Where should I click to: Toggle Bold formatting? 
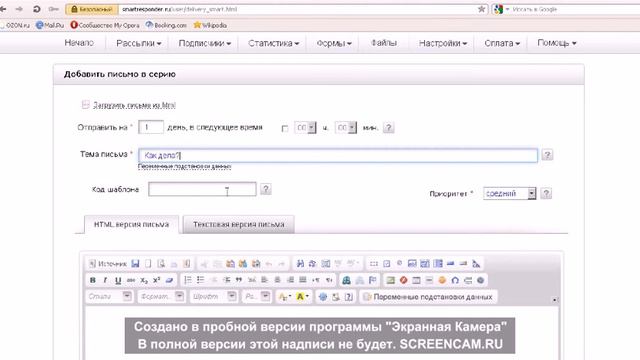click(x=93, y=280)
